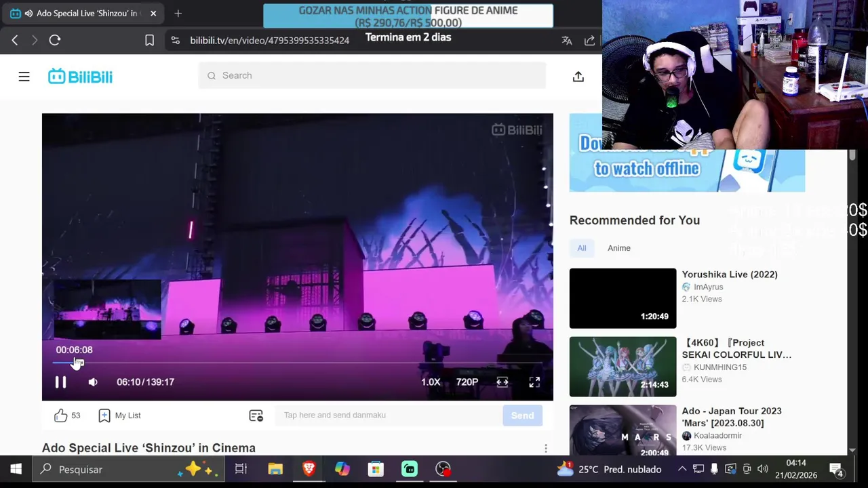Open Copilot from the taskbar

tap(342, 469)
